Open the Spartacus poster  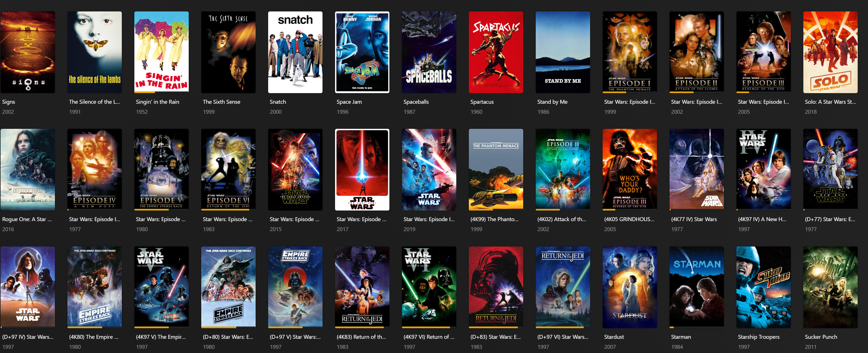point(496,52)
